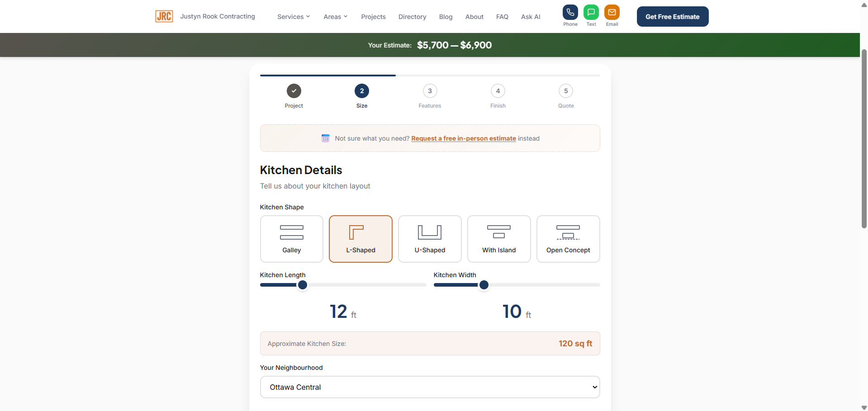Click the orange Email icon
The image size is (868, 411).
click(612, 12)
